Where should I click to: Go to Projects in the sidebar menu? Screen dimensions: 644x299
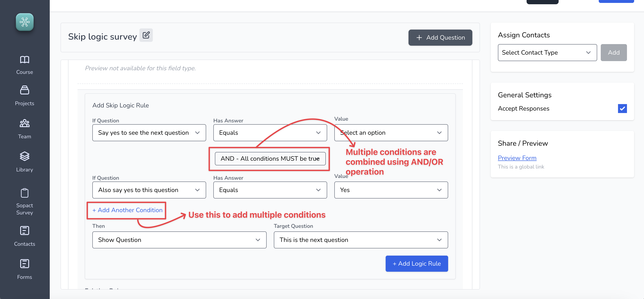24,103
